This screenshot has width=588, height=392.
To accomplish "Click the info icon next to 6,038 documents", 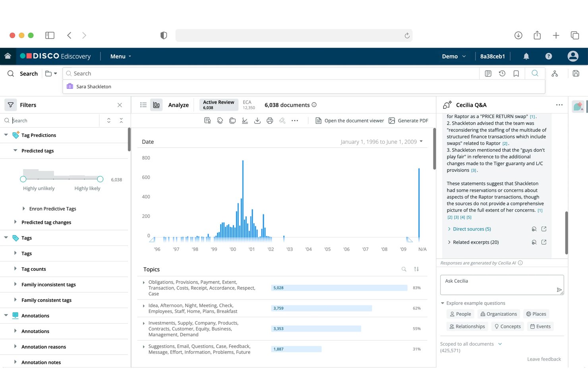I will point(314,105).
